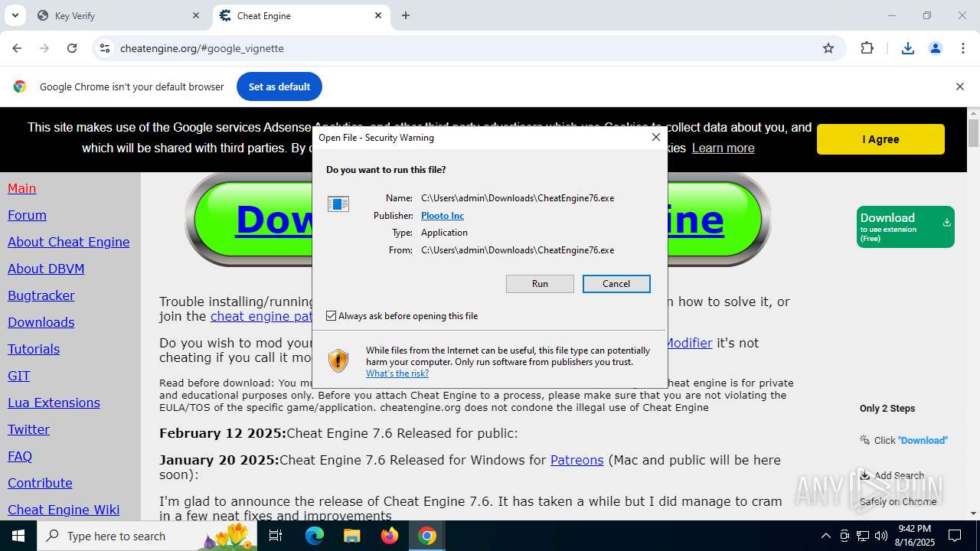Open the Learn more cookies link
This screenshot has height=551, width=980.
(723, 148)
